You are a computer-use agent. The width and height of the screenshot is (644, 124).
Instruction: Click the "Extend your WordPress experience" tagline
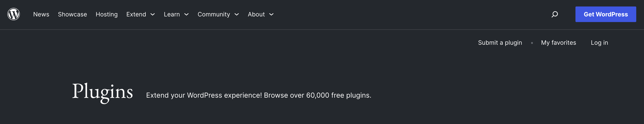click(258, 95)
